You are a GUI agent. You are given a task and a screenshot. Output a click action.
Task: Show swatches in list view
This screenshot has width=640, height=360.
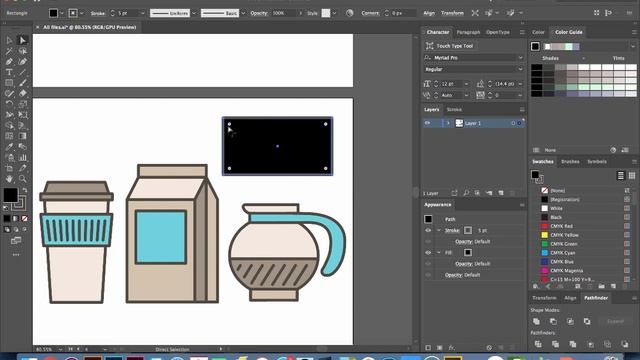coord(620,176)
